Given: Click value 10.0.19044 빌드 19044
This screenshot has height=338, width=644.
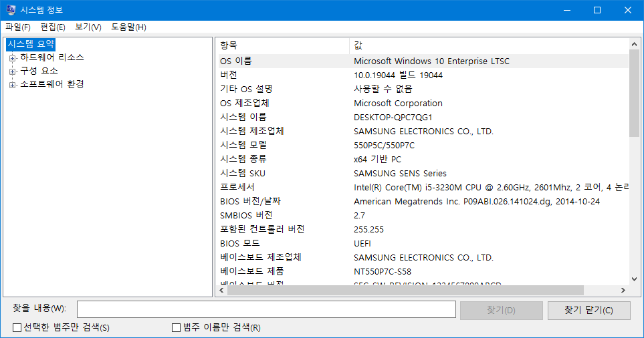Looking at the screenshot, I should 399,75.
